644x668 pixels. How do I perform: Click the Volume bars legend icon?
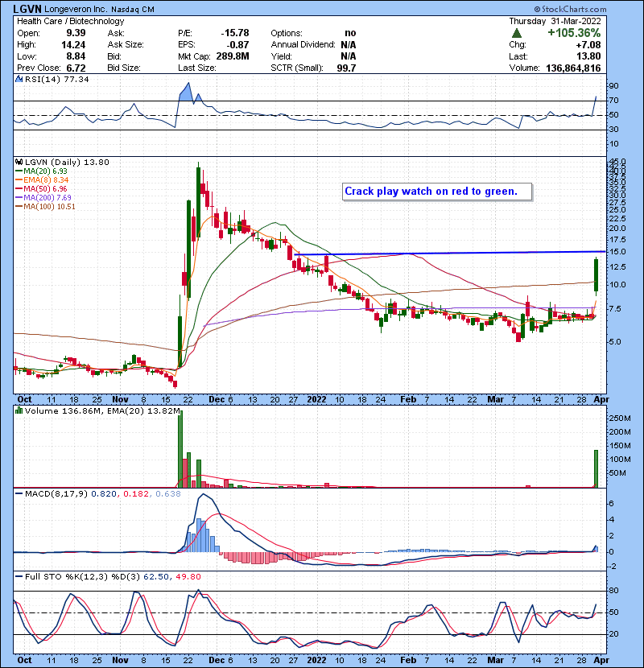19,410
